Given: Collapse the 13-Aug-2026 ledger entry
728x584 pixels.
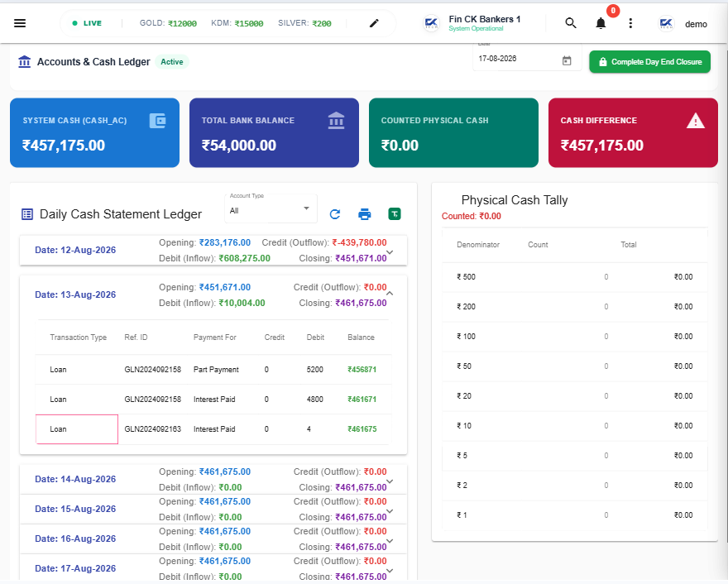Looking at the screenshot, I should tap(390, 294).
